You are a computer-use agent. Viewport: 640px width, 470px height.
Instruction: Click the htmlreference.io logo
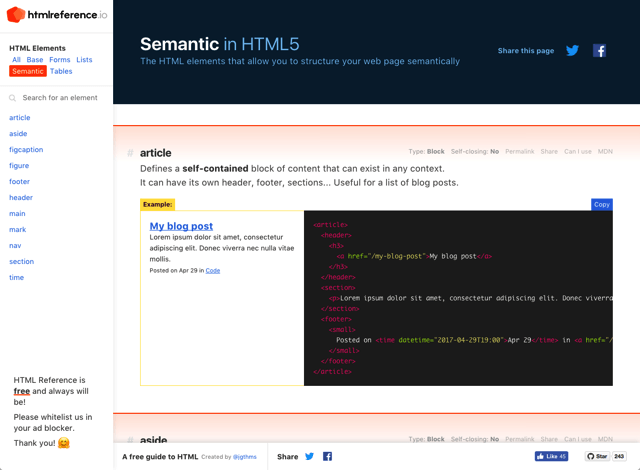[56, 15]
